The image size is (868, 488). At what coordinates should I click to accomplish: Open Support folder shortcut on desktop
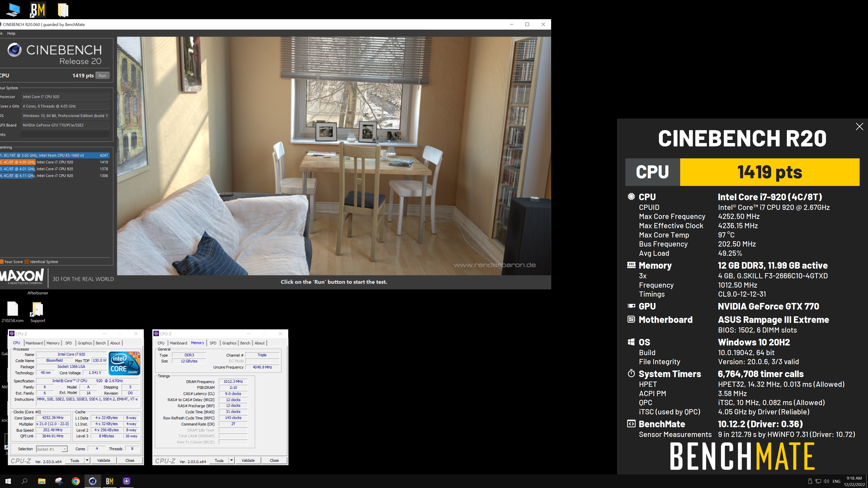point(37,312)
